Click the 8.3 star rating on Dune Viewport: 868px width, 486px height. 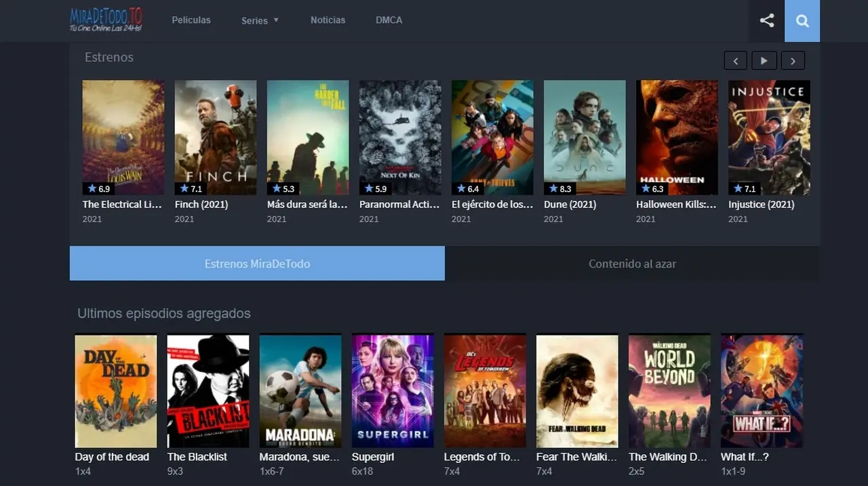tap(560, 188)
